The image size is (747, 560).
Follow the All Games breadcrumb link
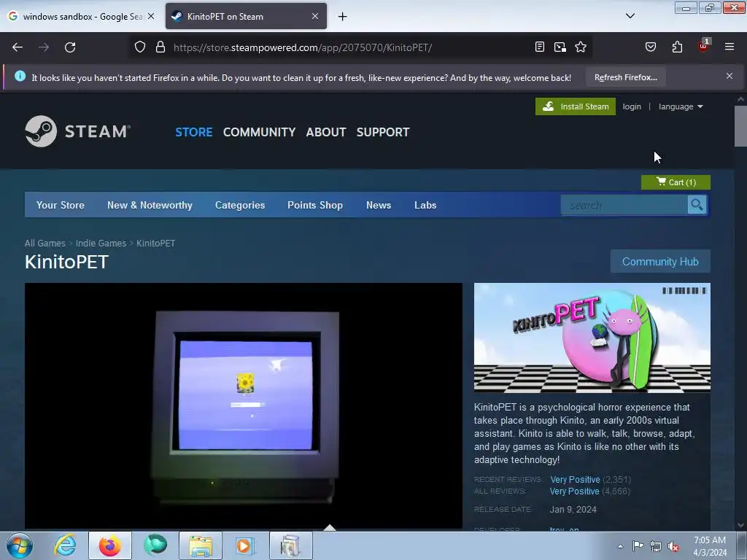tap(44, 244)
